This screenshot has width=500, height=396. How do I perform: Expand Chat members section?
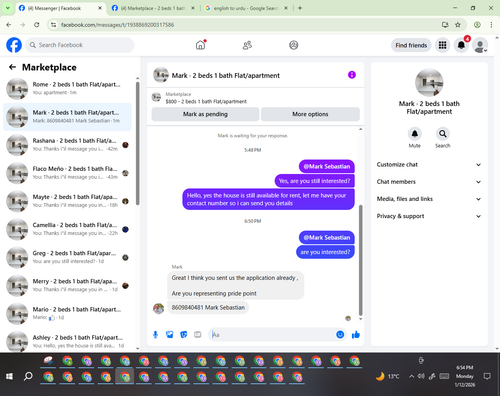pyautogui.click(x=429, y=182)
